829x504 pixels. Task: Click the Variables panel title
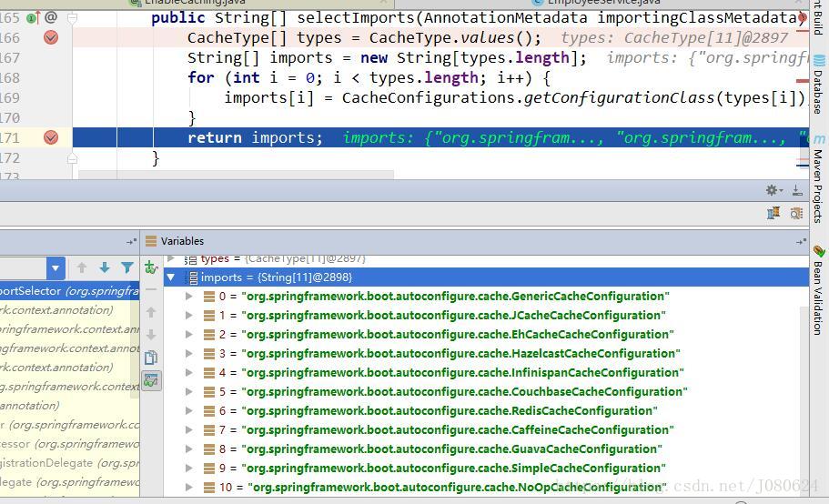pyautogui.click(x=182, y=241)
